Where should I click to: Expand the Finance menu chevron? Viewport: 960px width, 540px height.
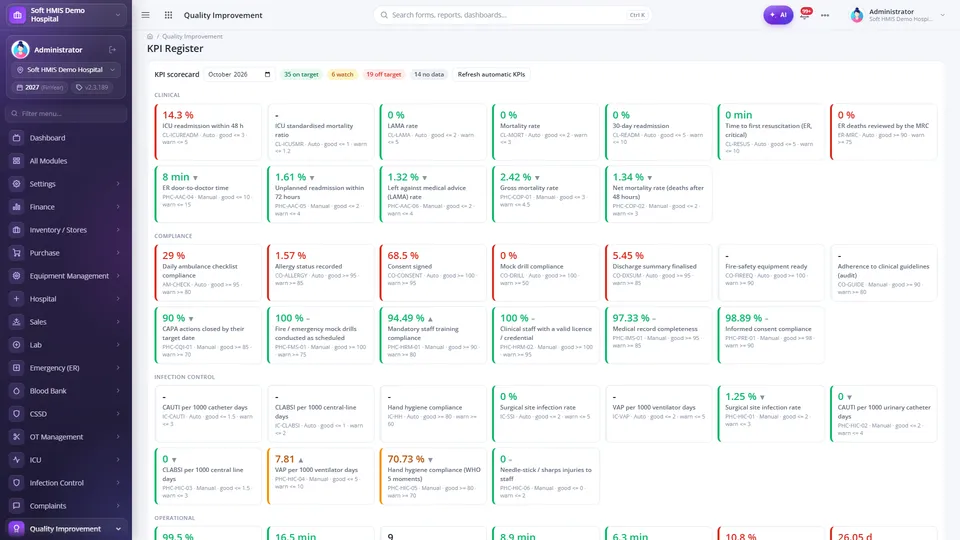[x=118, y=207]
